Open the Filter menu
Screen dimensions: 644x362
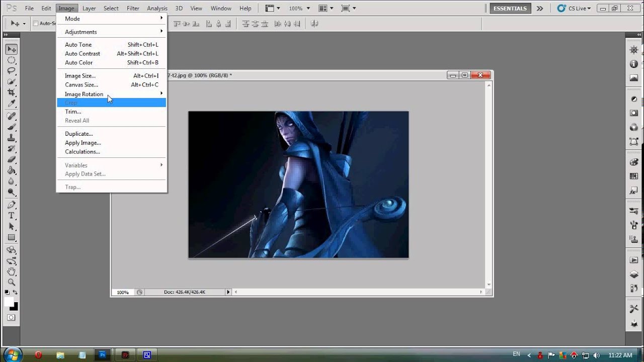(x=133, y=9)
